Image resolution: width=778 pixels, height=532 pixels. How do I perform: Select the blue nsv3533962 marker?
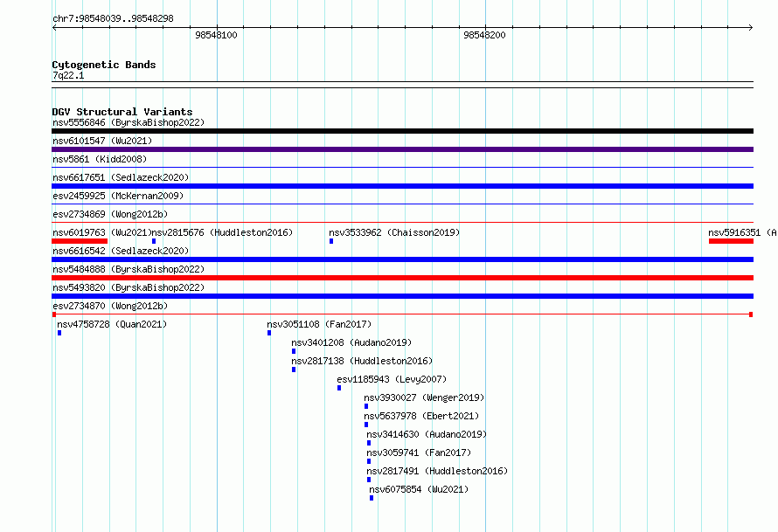click(x=331, y=241)
